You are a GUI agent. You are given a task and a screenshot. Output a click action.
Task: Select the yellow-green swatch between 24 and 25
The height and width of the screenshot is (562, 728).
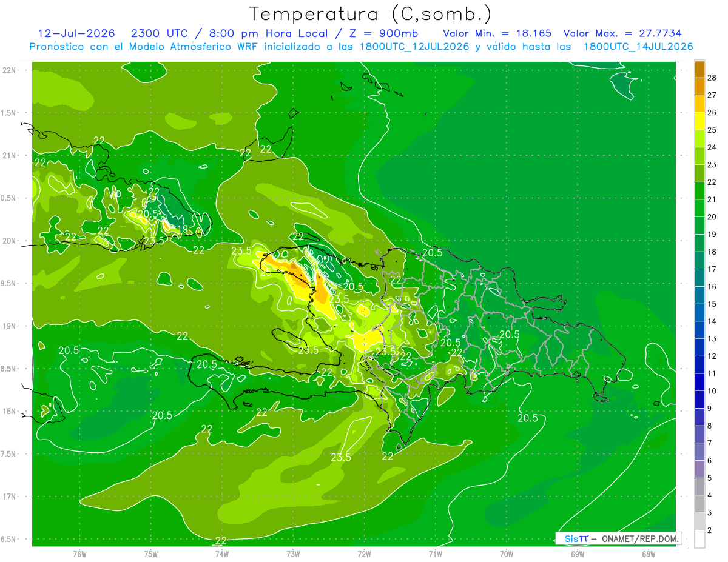click(x=699, y=139)
